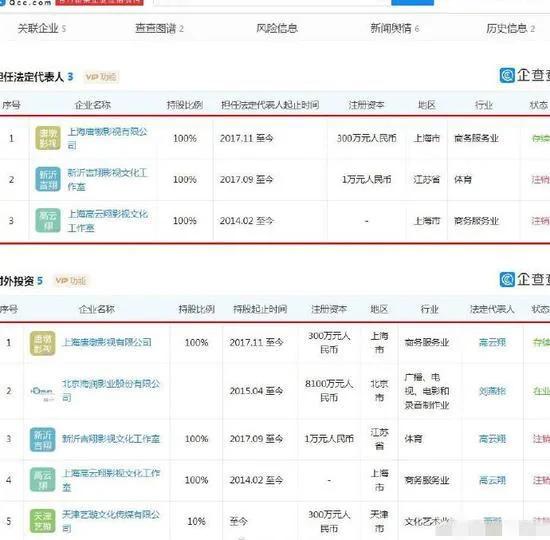Click the 300万元人民币 cell in the legal representative table
550x540 pixels.
367,138
